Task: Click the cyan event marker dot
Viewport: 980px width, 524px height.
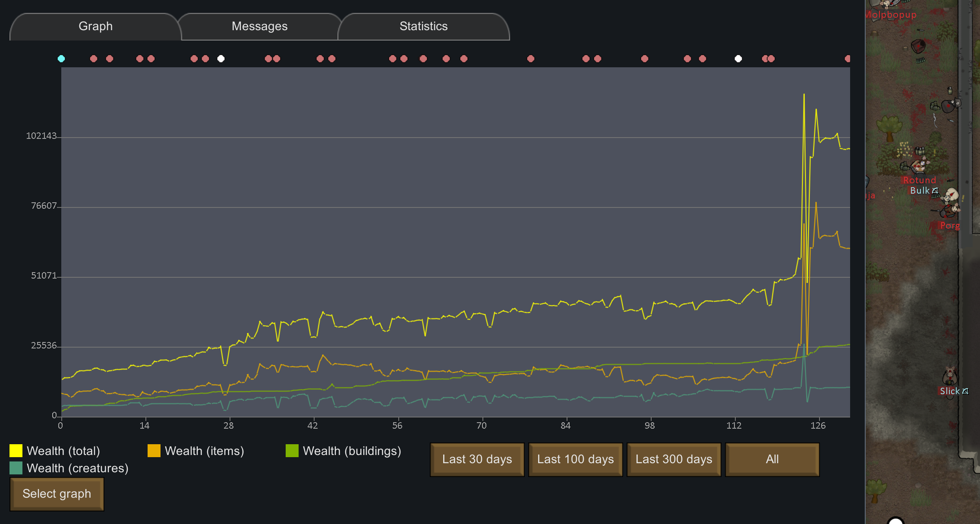Action: (x=61, y=59)
